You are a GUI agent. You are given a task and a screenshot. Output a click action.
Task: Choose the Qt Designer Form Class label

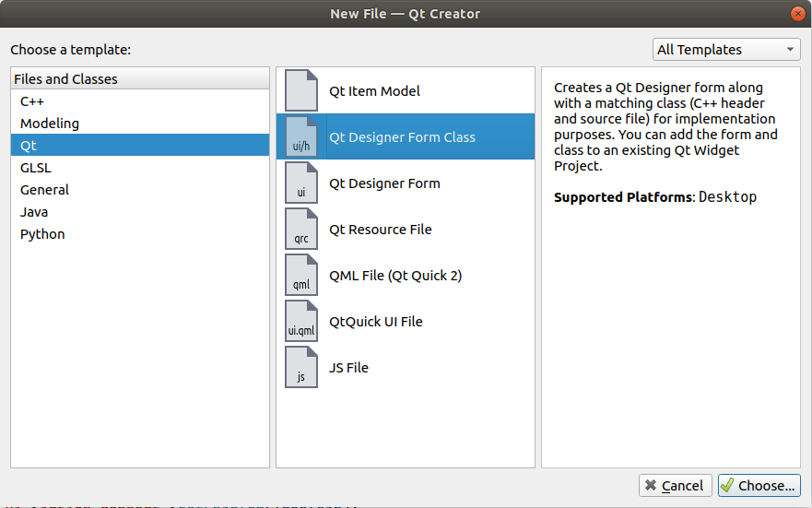pyautogui.click(x=403, y=137)
